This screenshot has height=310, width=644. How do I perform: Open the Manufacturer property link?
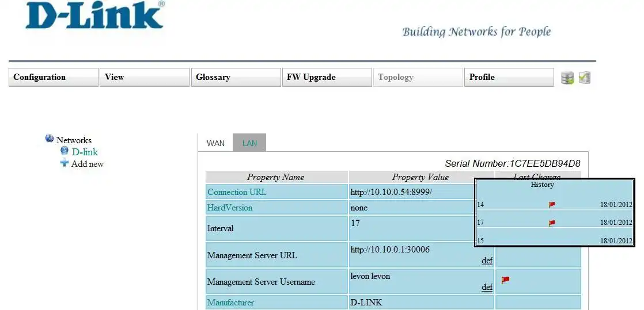(230, 303)
